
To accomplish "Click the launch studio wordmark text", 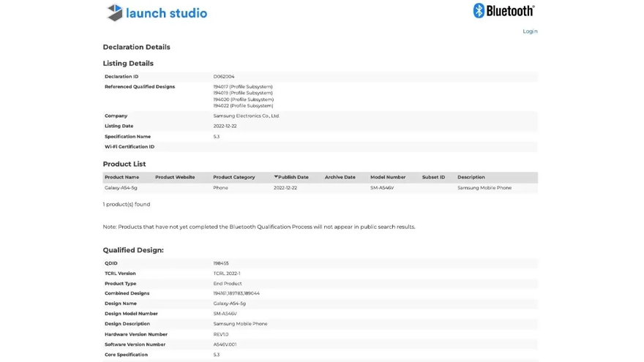I will [166, 13].
